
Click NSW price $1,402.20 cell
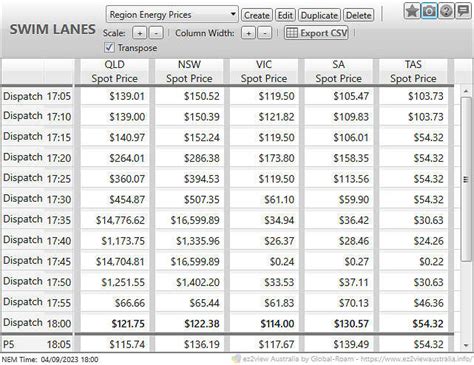(x=189, y=282)
